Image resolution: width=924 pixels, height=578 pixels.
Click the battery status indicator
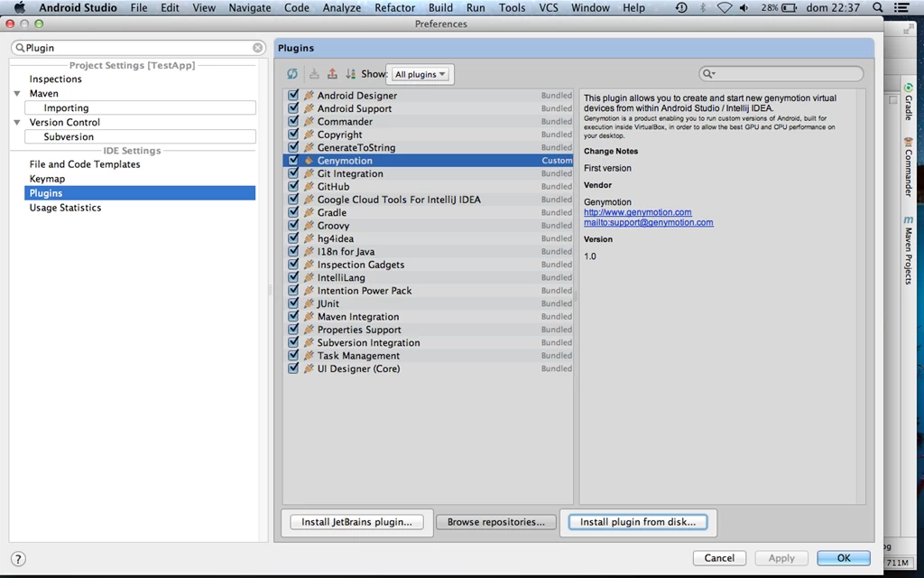[x=779, y=7]
